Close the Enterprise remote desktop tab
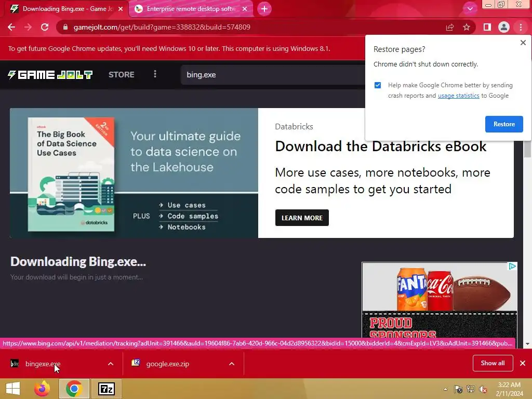 (245, 9)
